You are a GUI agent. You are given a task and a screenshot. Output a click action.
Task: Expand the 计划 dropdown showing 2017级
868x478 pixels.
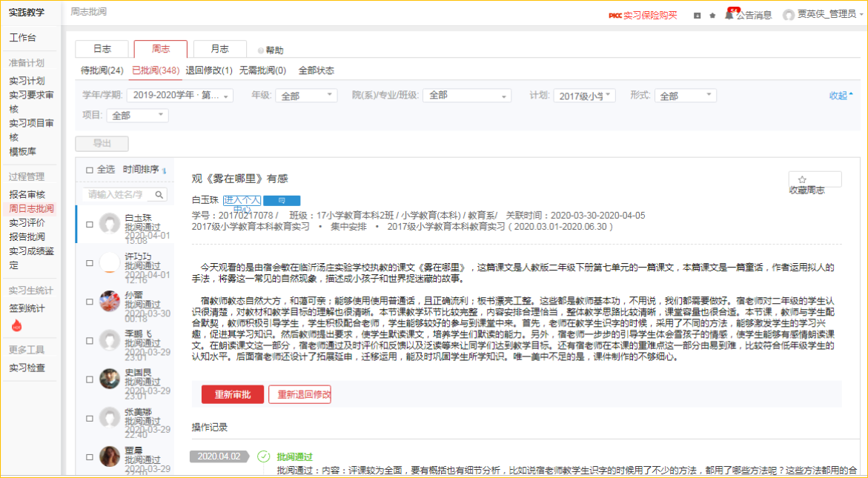(x=584, y=96)
